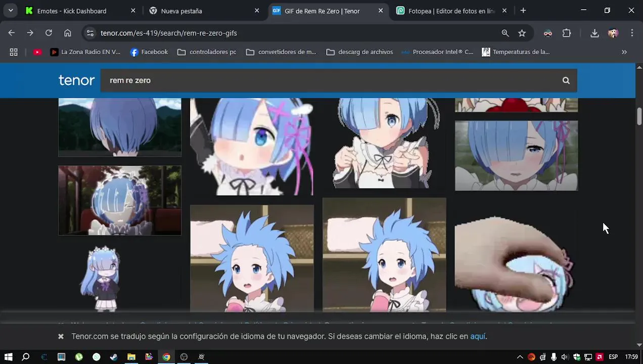Open the GIF of Rem's back against the forest
This screenshot has height=364, width=643.
click(120, 127)
